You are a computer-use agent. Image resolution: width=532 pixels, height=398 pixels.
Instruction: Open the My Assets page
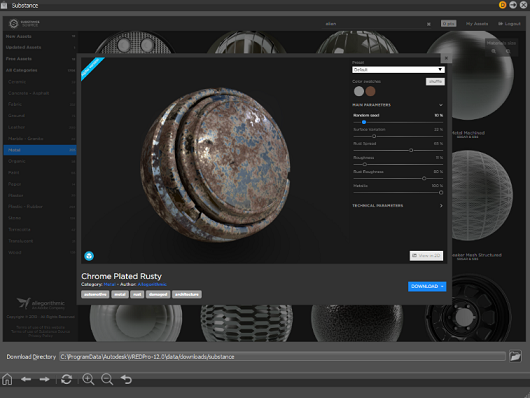pos(477,24)
